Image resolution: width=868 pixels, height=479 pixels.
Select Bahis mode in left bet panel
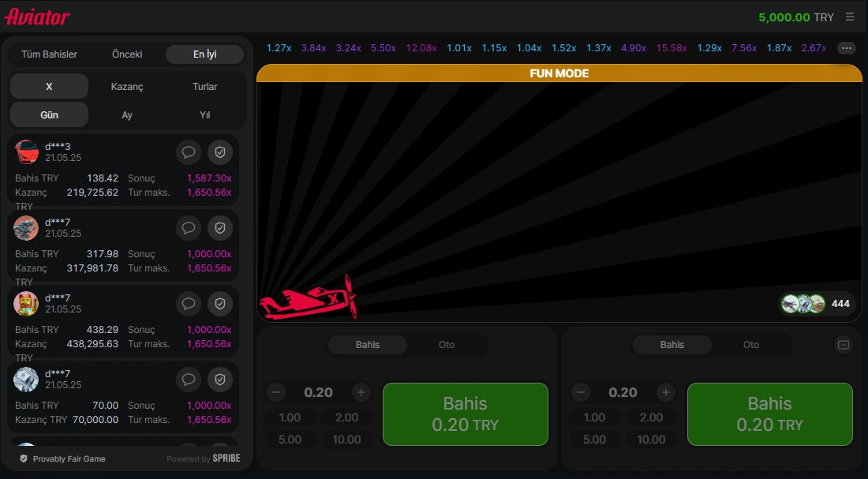368,344
